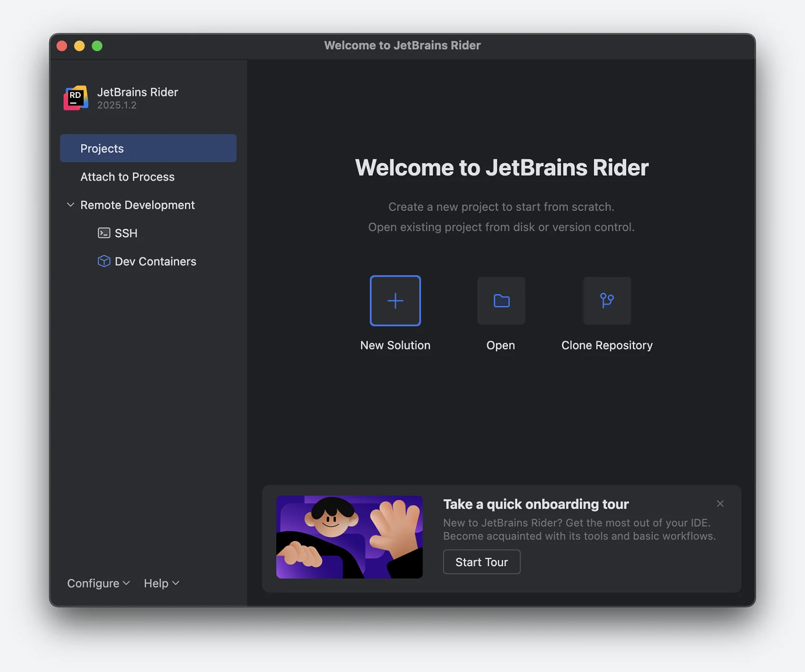
Task: Click the green zoom window button
Action: tap(97, 46)
